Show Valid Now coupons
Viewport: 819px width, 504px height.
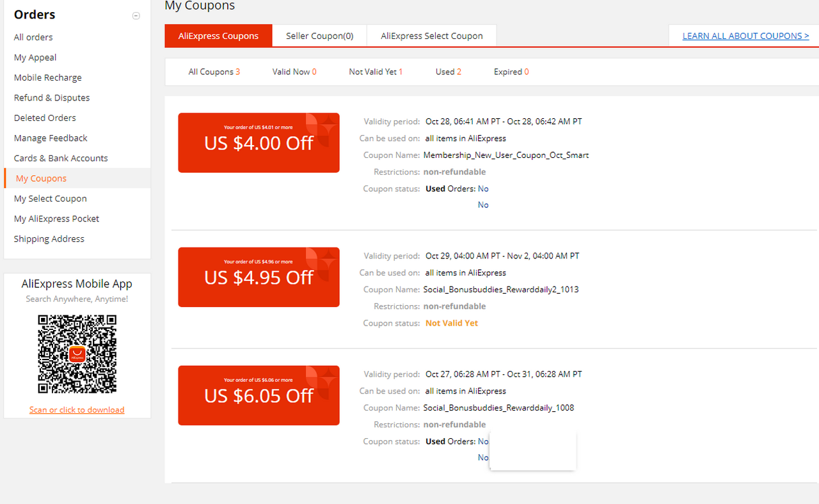(294, 72)
